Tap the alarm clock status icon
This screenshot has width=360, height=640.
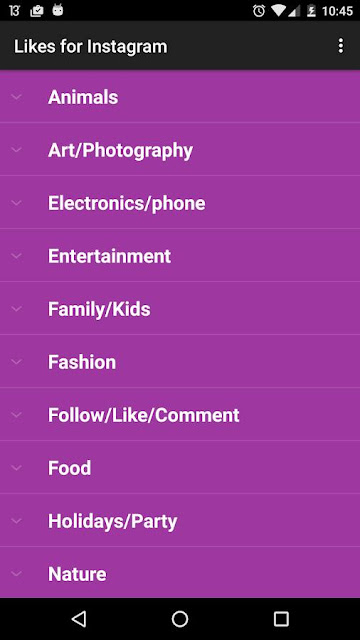point(259,11)
